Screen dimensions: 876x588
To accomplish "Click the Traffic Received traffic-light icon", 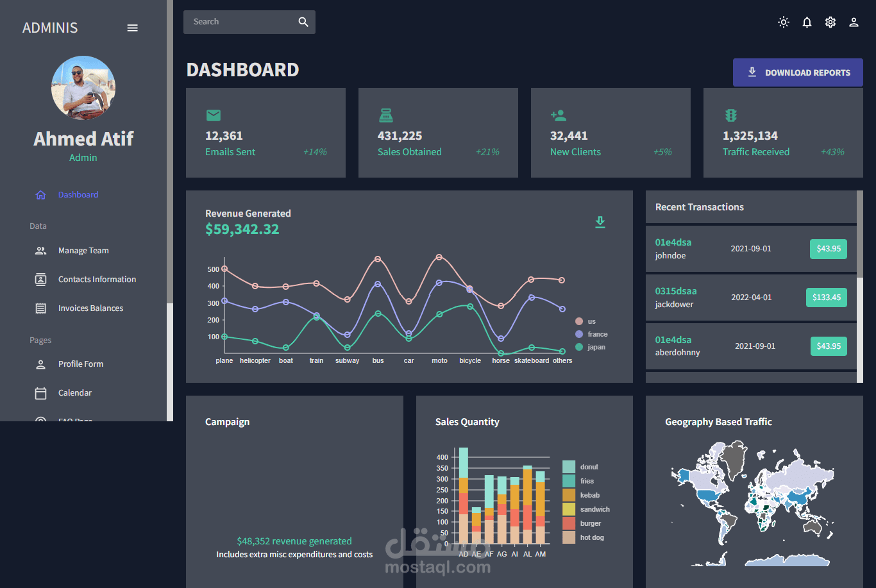I will tap(730, 115).
